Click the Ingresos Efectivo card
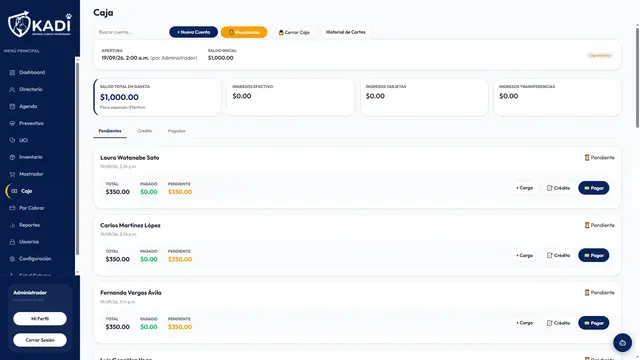Viewport: 640px width, 360px height. coord(291,97)
